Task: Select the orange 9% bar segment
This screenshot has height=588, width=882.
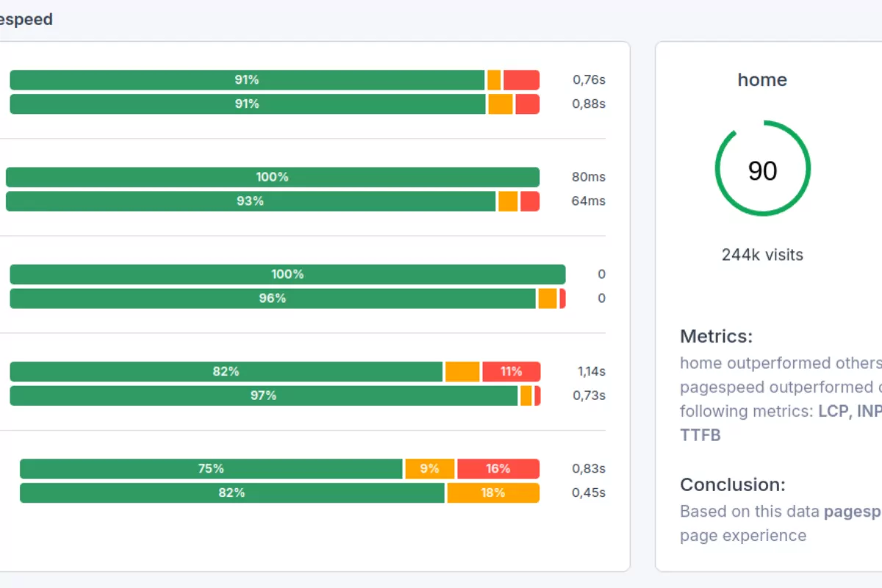Action: click(x=430, y=468)
